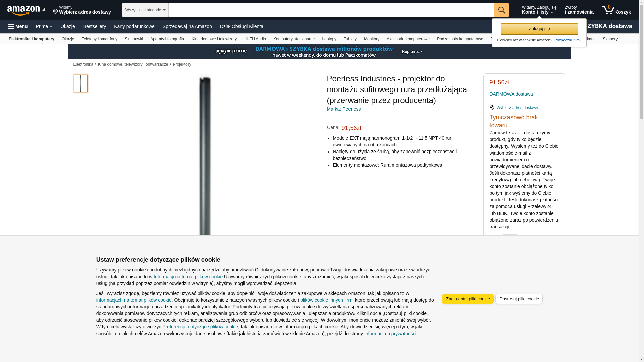
Task: Click the Zaloguj się sign-in button
Action: pyautogui.click(x=539, y=29)
